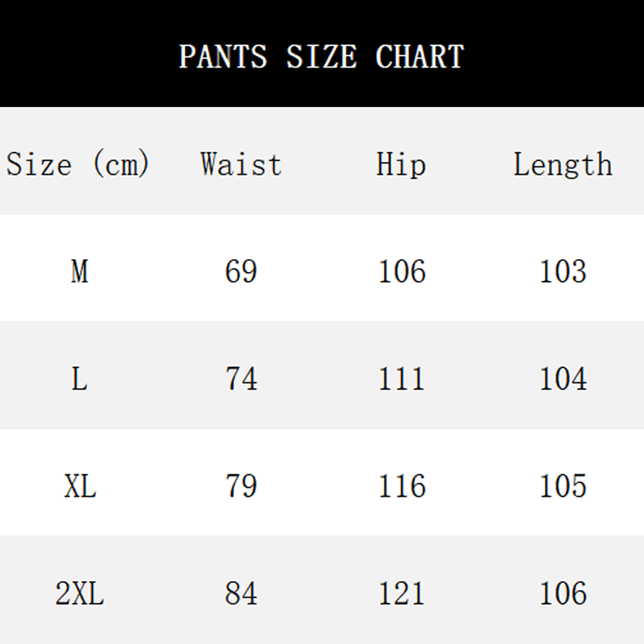
Task: Select the Size (cm) column header
Action: pyautogui.click(x=79, y=165)
